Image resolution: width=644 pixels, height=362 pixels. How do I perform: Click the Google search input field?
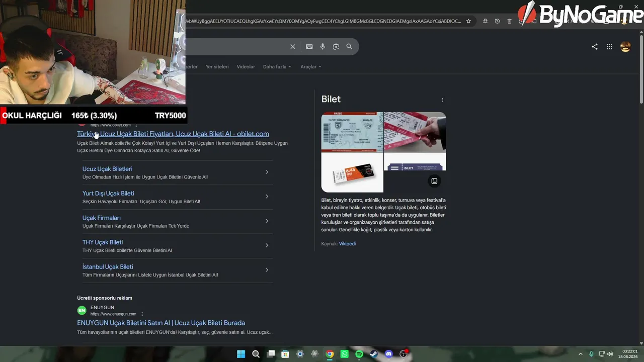click(236, 47)
